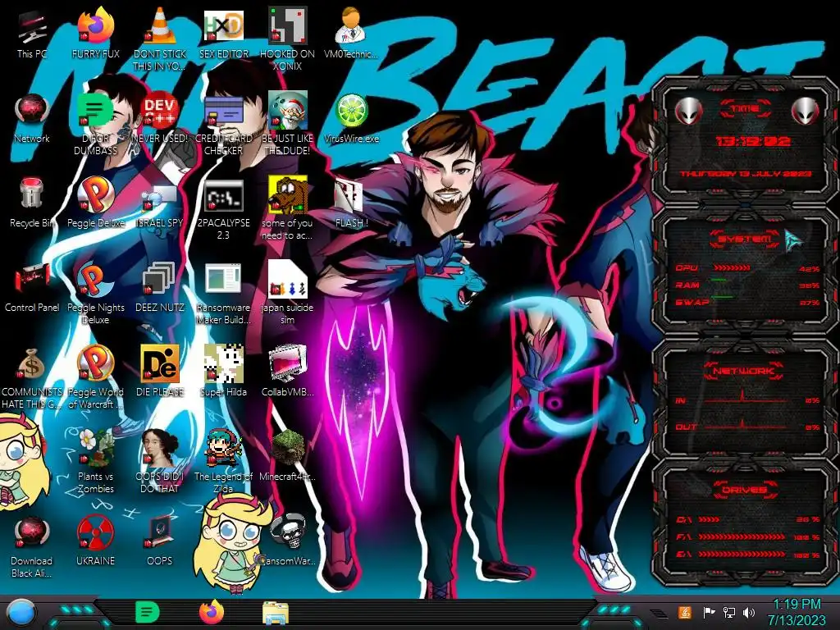Launch HOOKED ON XONIX game icon

(x=287, y=39)
